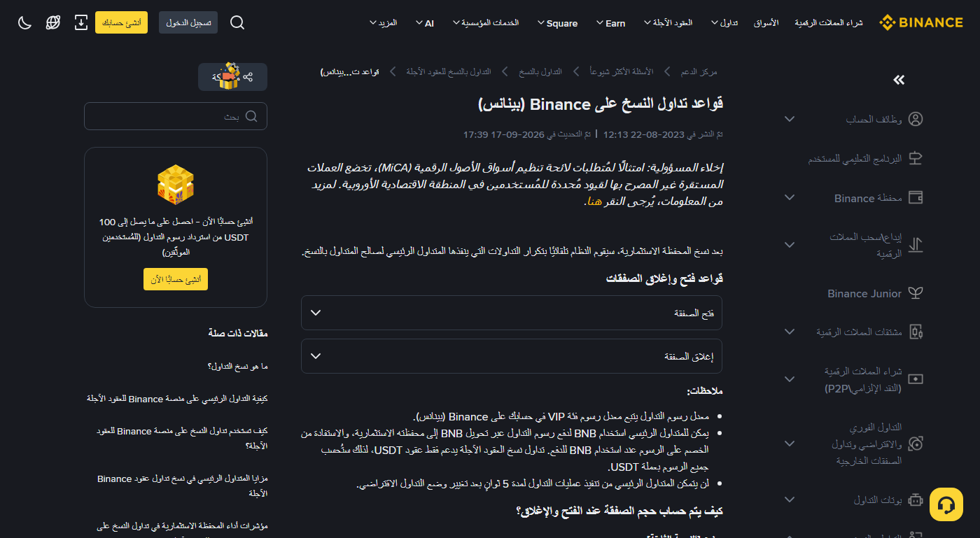Image resolution: width=980 pixels, height=538 pixels.
Task: Open the AI menu
Action: coord(424,23)
